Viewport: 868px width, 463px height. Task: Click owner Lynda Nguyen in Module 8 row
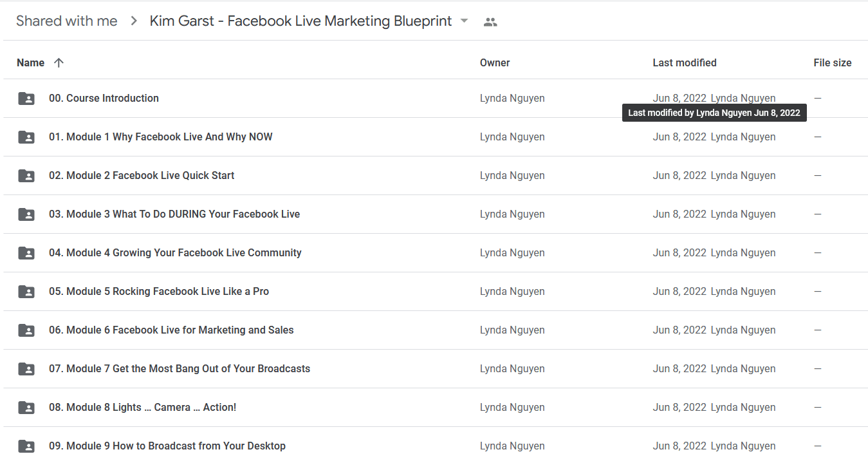coord(512,407)
